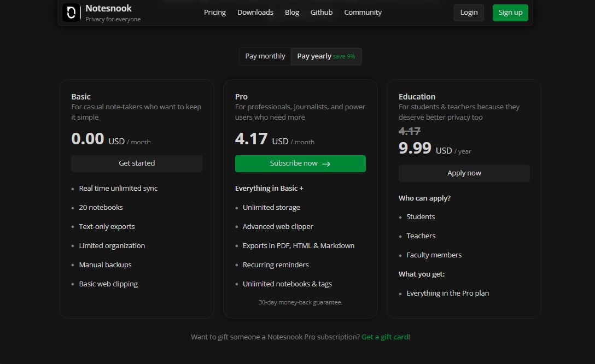Click the 30-day money-back guarantee text
Screen dimensions: 595x364
tap(300, 302)
